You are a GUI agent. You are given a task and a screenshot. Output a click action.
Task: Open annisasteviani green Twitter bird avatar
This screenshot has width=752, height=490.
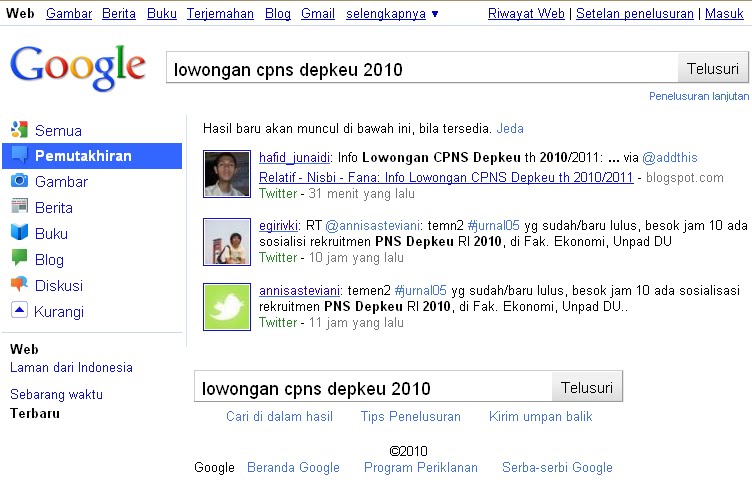click(227, 307)
